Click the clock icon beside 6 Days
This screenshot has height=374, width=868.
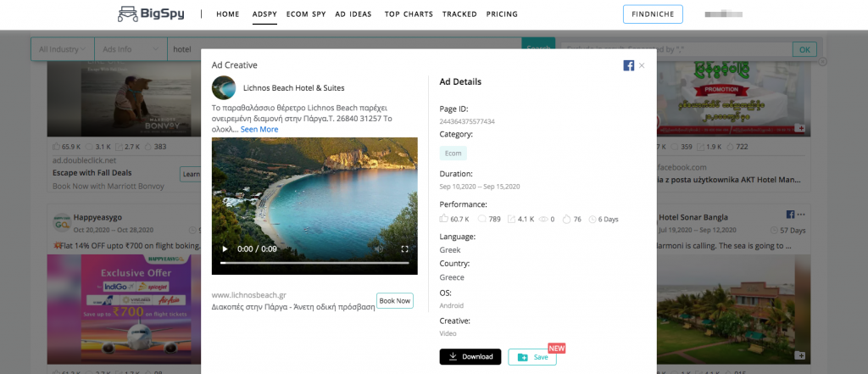[593, 220]
